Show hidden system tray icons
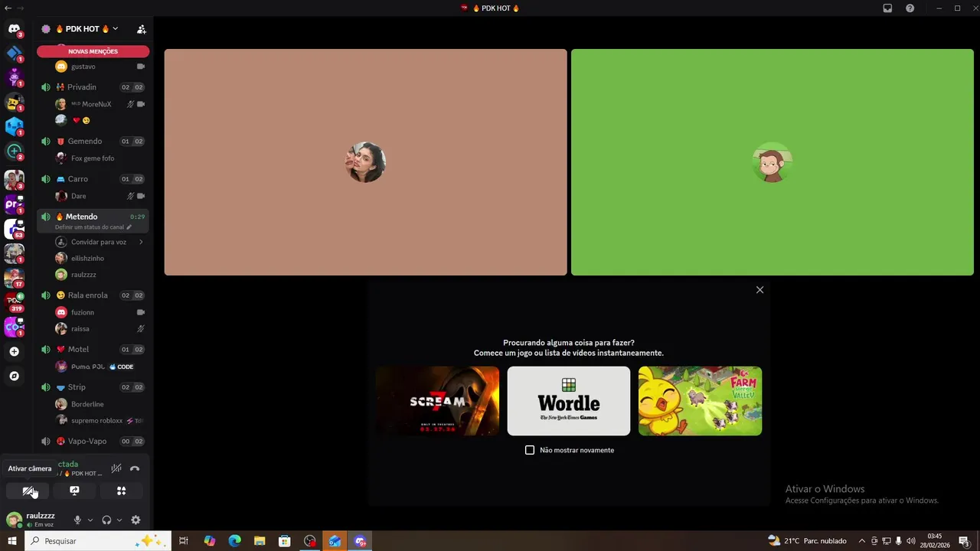Image resolution: width=980 pixels, height=551 pixels. pyautogui.click(x=861, y=541)
